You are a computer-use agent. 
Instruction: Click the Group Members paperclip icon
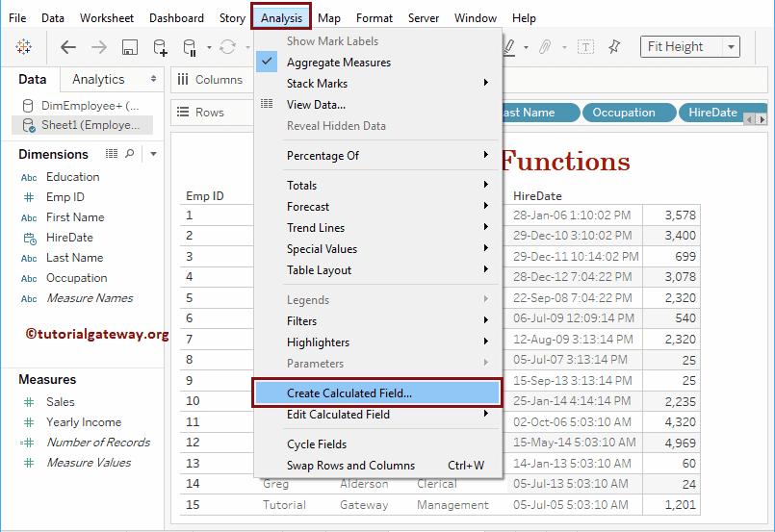pos(545,47)
